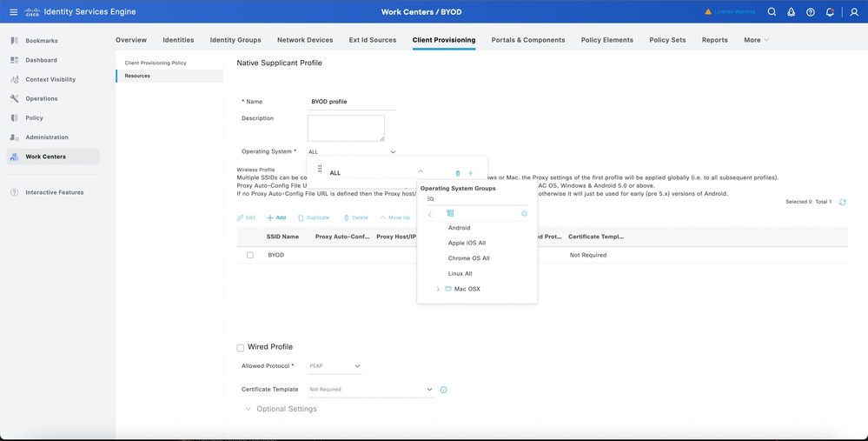
Task: Go back with the popup left arrow
Action: tap(430, 214)
